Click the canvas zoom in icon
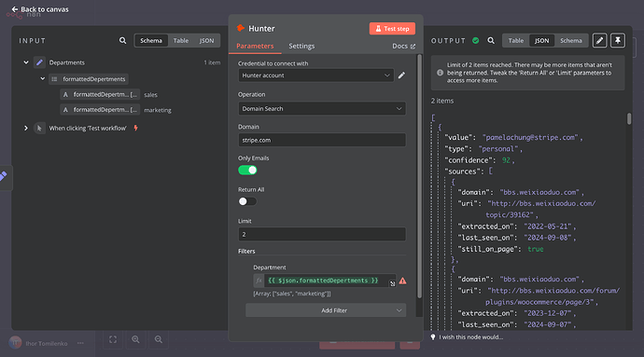 pos(135,339)
